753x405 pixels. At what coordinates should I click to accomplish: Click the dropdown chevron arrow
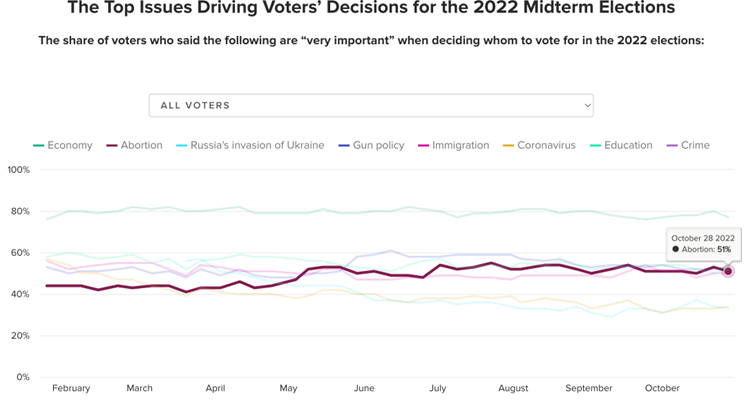(x=587, y=105)
